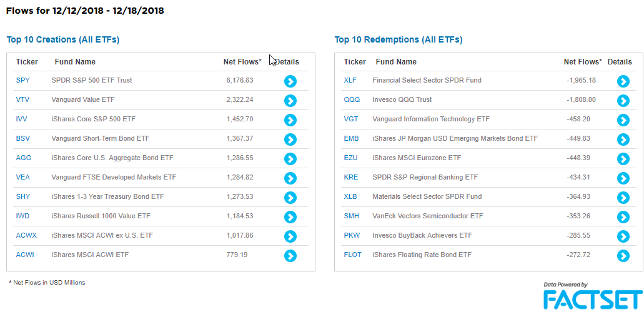The image size is (644, 314).
Task: Select iShares Floating Rate Bond ETF name
Action: click(422, 255)
